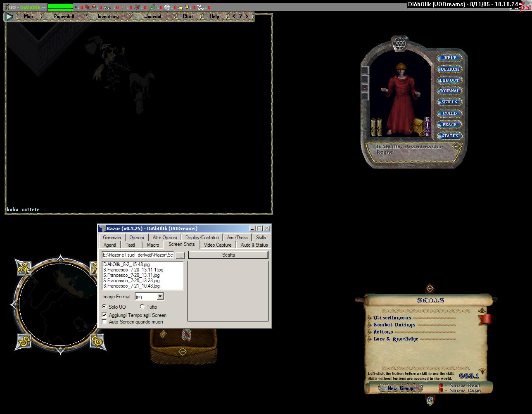Click JOURNAL button on paperdoll

pos(449,91)
